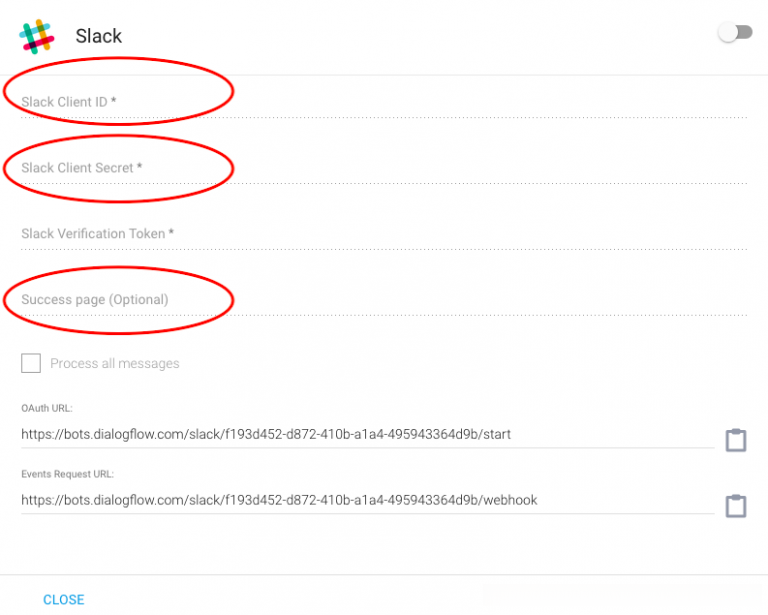Click the Success page optional field
Image resolution: width=768 pixels, height=615 pixels.
click(x=380, y=300)
